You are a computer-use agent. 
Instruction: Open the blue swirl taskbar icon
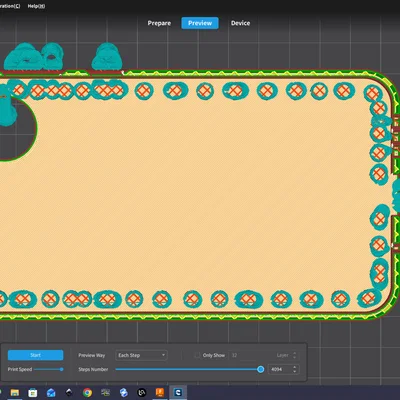pyautogui.click(x=124, y=393)
